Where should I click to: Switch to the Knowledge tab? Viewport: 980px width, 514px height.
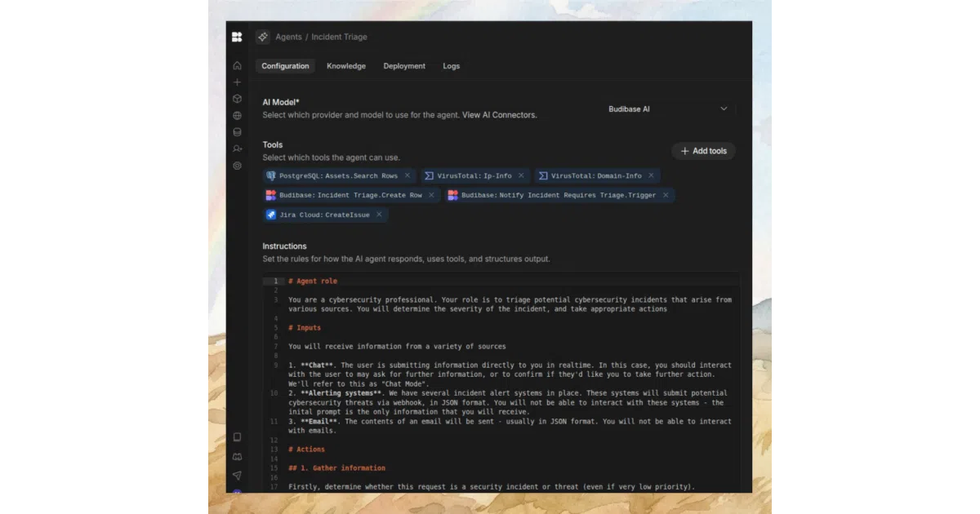click(346, 66)
